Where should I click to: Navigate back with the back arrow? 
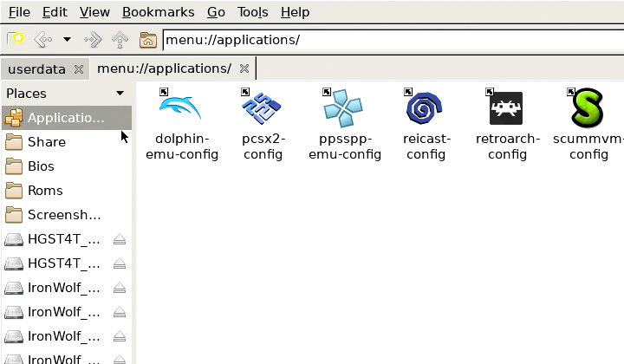(42, 40)
